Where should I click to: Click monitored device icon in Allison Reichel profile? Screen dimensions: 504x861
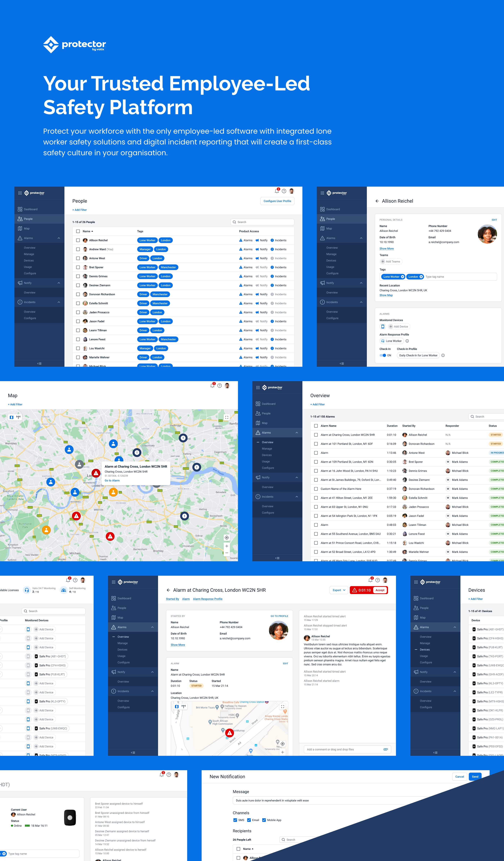point(382,327)
